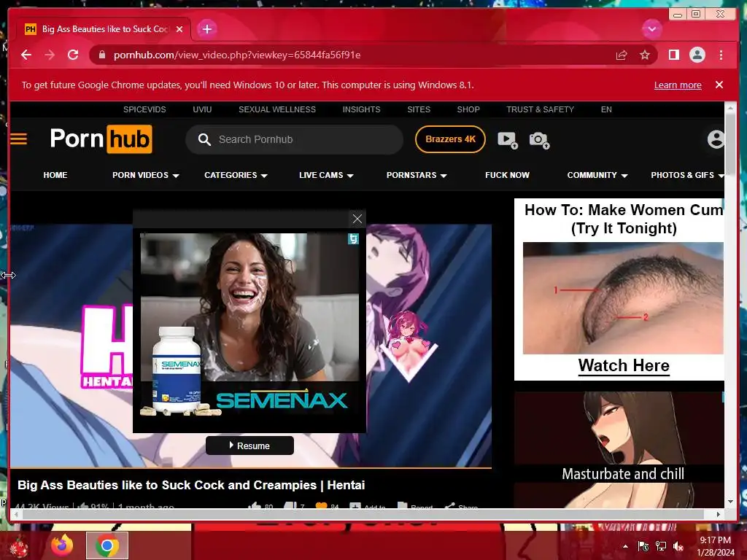Open a new tab with plus button
The image size is (747, 560).
[x=206, y=29]
